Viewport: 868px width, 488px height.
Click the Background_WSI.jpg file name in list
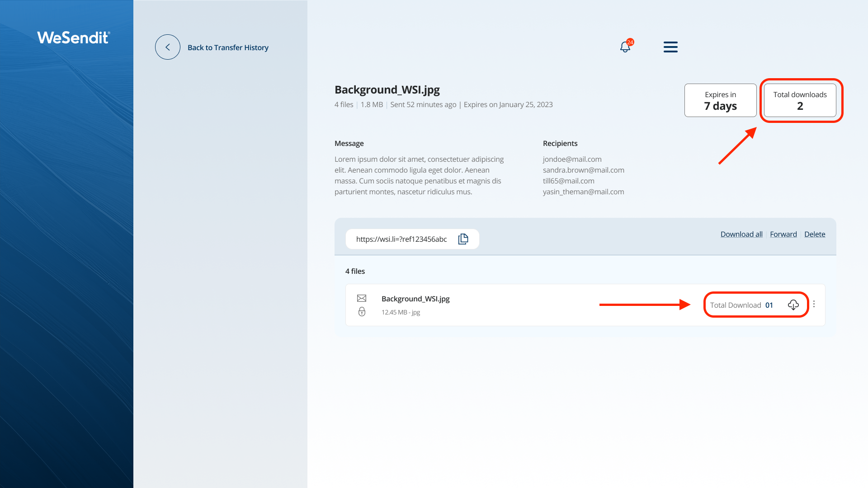tap(415, 299)
